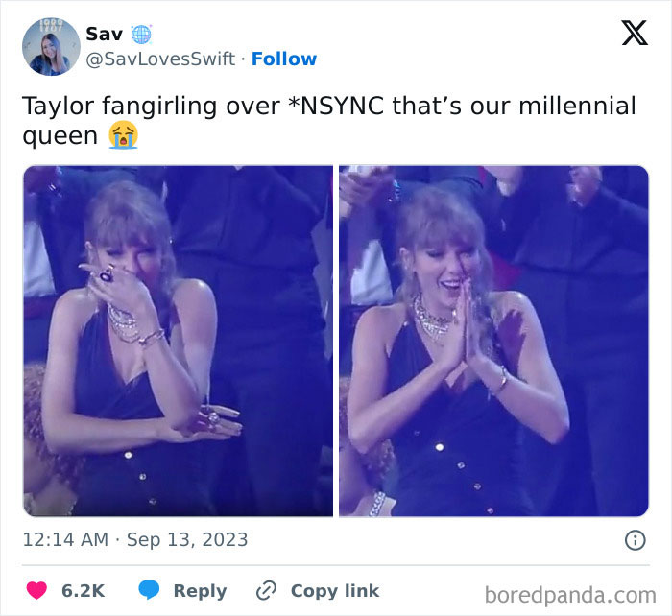672x616 pixels.
Task: Click the chain link icon
Action: [266, 590]
